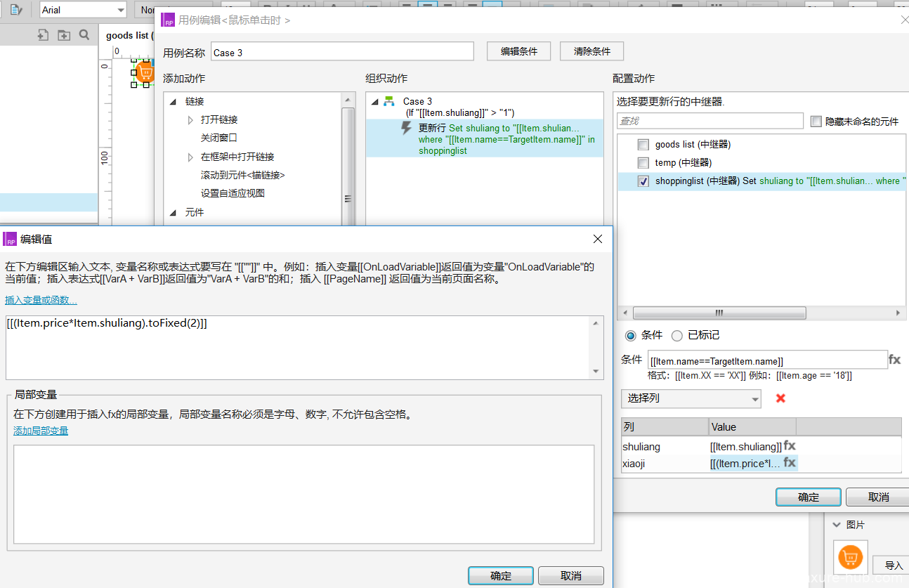909x588 pixels.
Task: Expand the 打开链接 action item
Action: (190, 120)
